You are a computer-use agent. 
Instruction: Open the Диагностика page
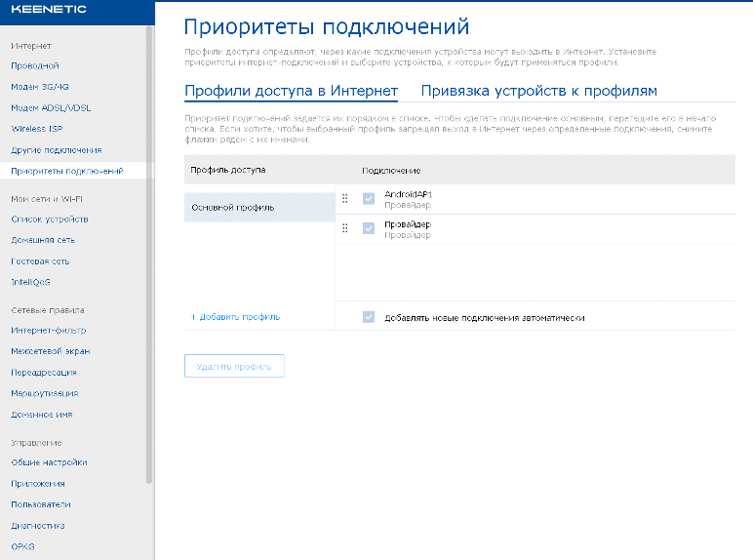pyautogui.click(x=38, y=526)
